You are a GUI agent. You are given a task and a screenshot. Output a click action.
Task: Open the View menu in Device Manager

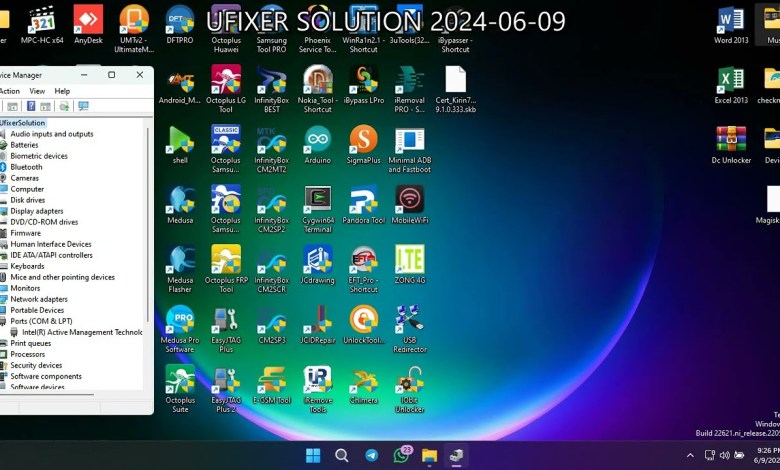37,91
